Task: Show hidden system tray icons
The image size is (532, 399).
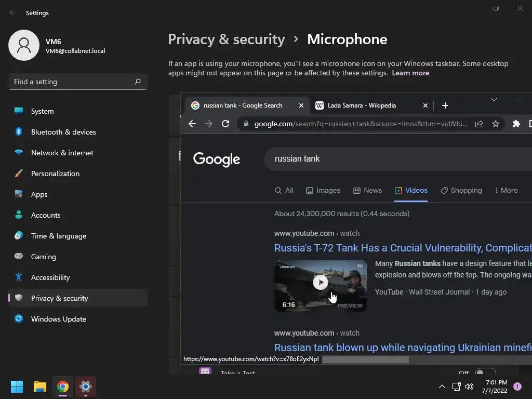Action: pyautogui.click(x=442, y=387)
